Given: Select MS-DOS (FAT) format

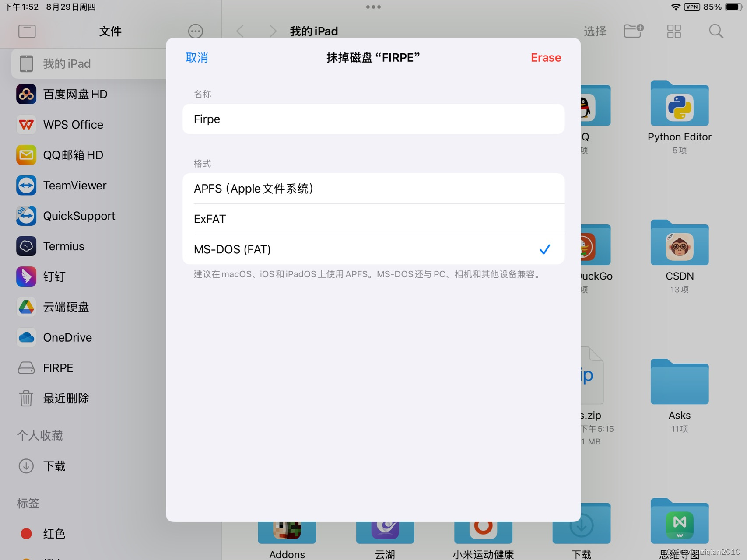Looking at the screenshot, I should (373, 249).
